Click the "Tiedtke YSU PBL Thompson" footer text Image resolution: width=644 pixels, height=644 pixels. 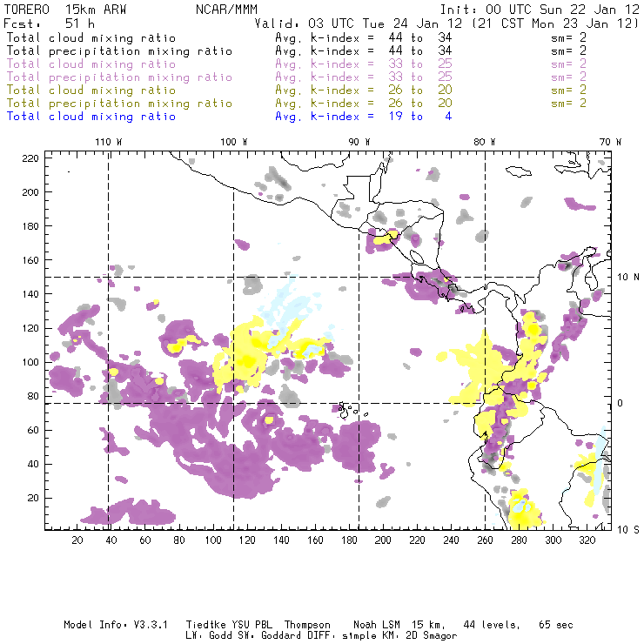pos(258,625)
